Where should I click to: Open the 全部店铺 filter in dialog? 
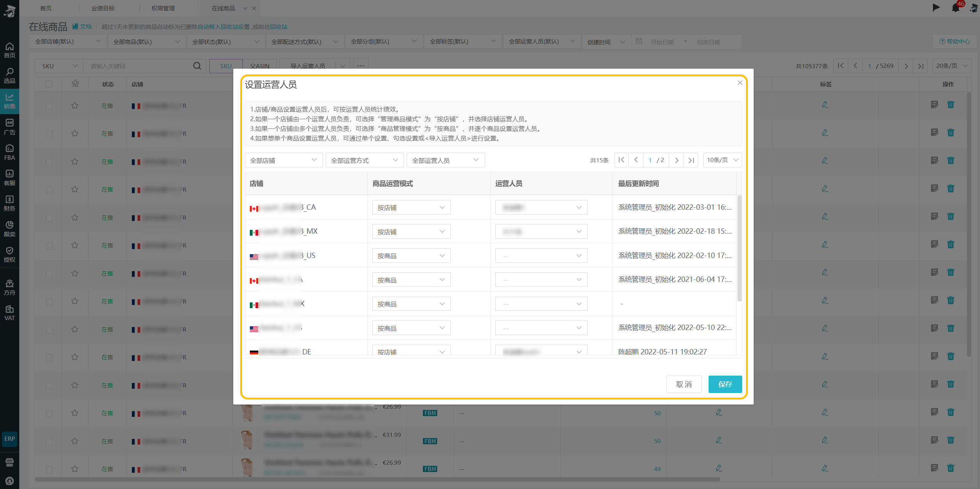click(283, 160)
